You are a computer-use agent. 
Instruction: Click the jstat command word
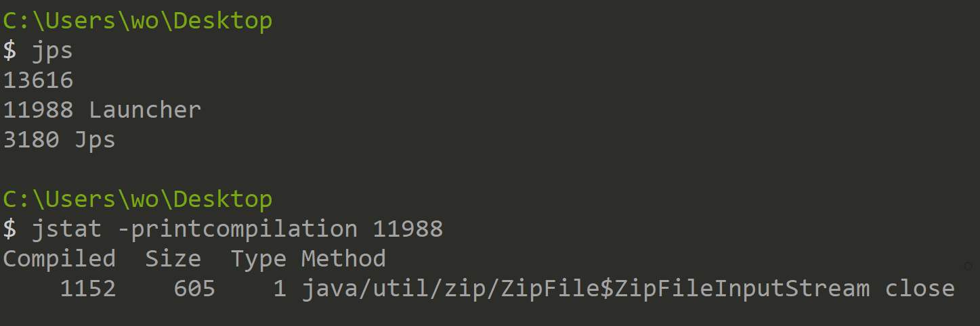(x=66, y=229)
